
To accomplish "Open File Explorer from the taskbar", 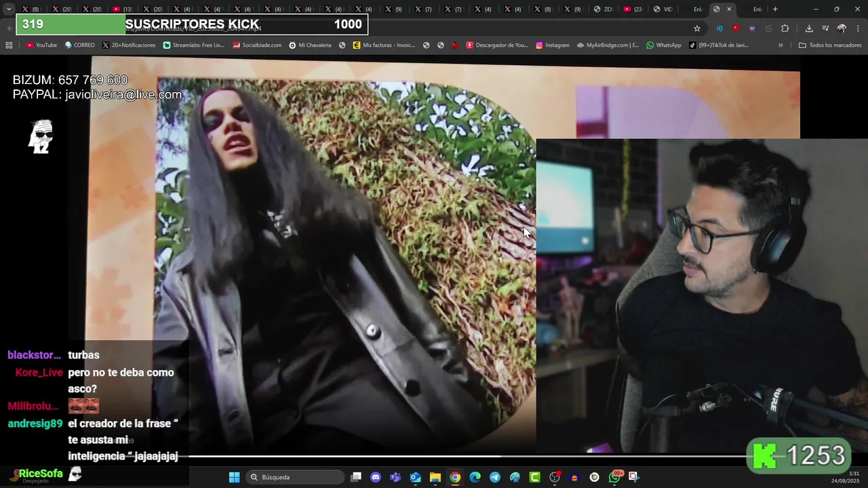I will point(435,477).
